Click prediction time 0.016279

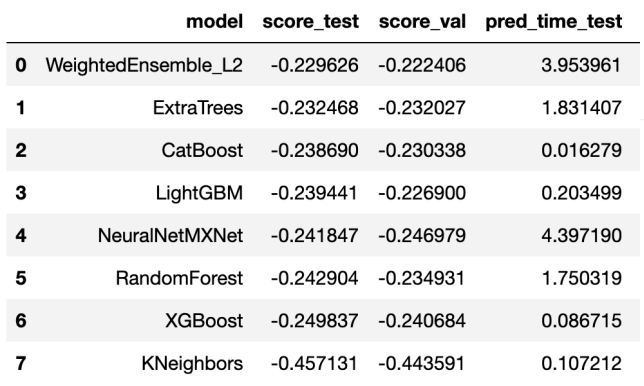(x=582, y=150)
